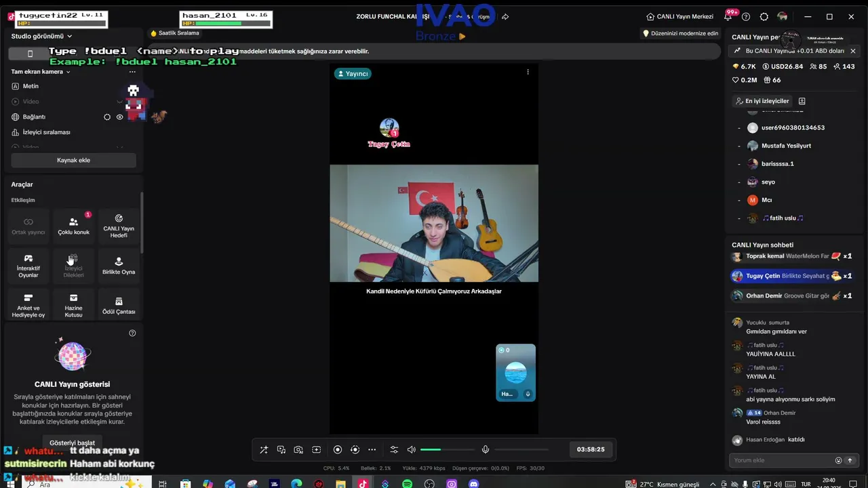This screenshot has height=488, width=868.
Task: Click into the Yorum ekle comment field
Action: coord(780,460)
